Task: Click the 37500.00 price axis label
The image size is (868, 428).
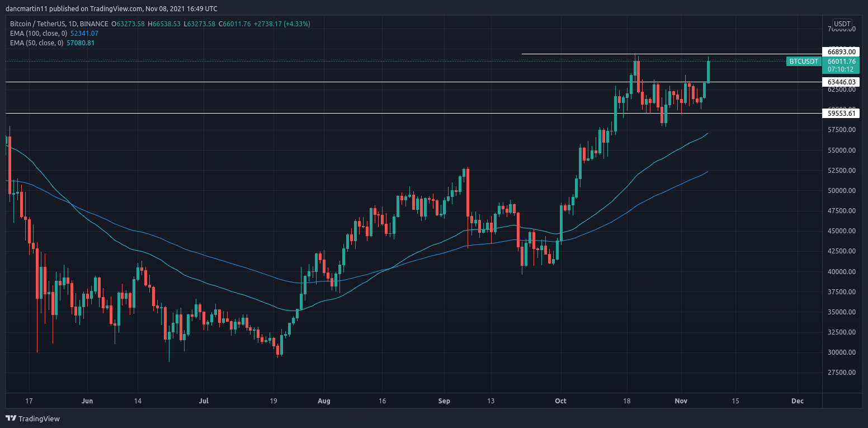Action: coord(842,292)
